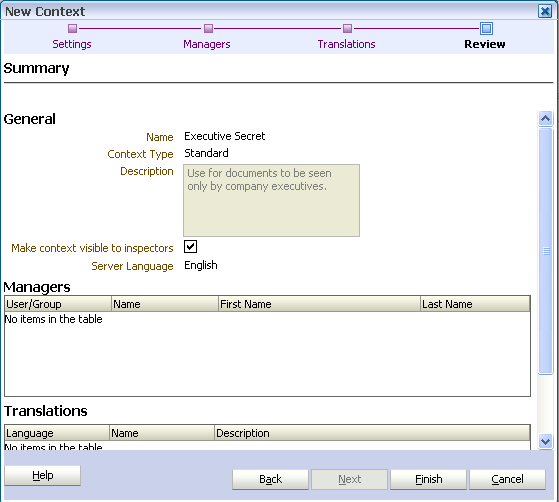The height and width of the screenshot is (502, 559).
Task: Click the Back button
Action: 270,479
